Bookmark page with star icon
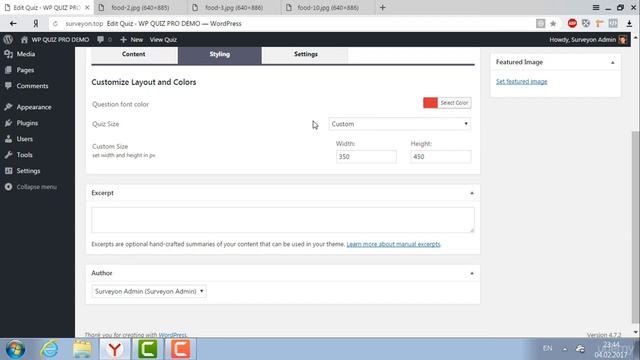This screenshot has width=640, height=360. tap(553, 24)
